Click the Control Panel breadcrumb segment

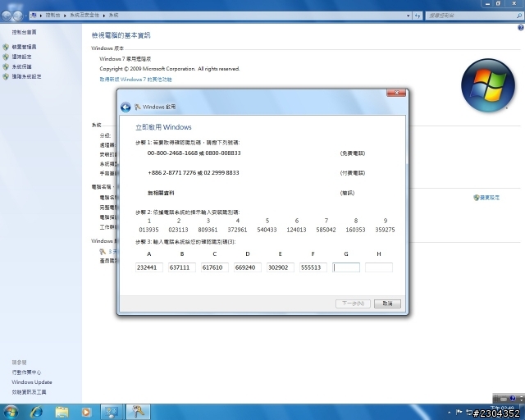coord(52,16)
